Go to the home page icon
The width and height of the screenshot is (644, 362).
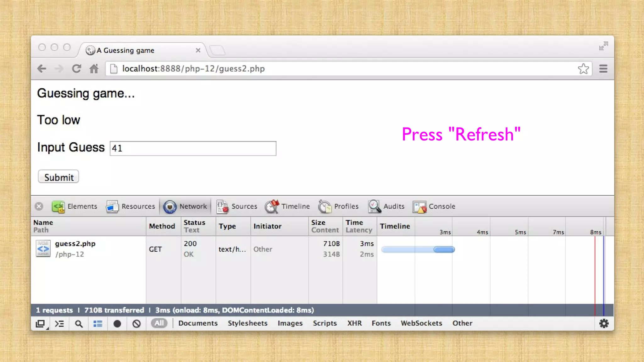pos(94,69)
